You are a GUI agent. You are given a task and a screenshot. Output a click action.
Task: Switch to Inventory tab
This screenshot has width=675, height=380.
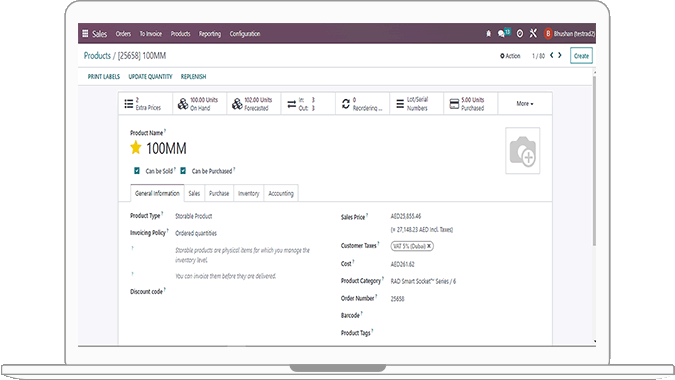249,193
